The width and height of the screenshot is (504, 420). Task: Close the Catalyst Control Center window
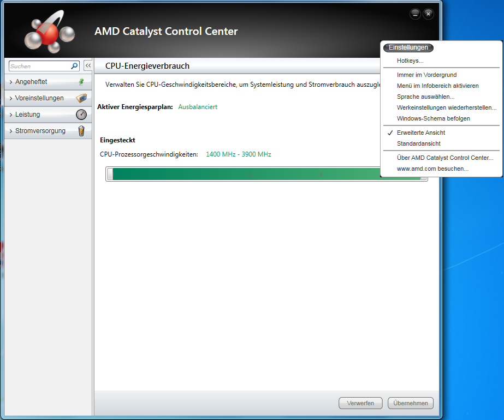pos(428,14)
